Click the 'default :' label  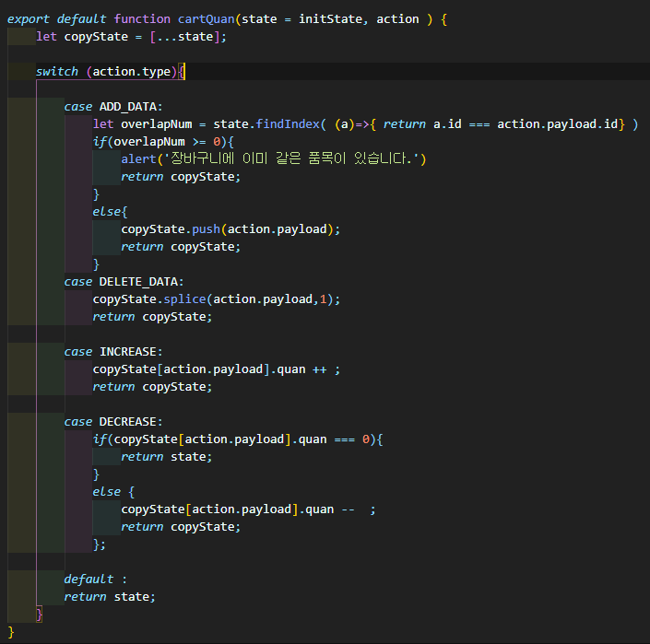click(96, 580)
